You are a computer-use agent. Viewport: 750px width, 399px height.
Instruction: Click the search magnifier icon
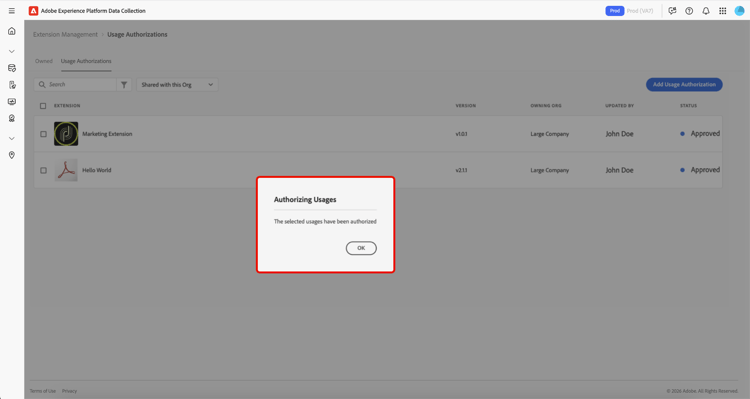(x=42, y=85)
